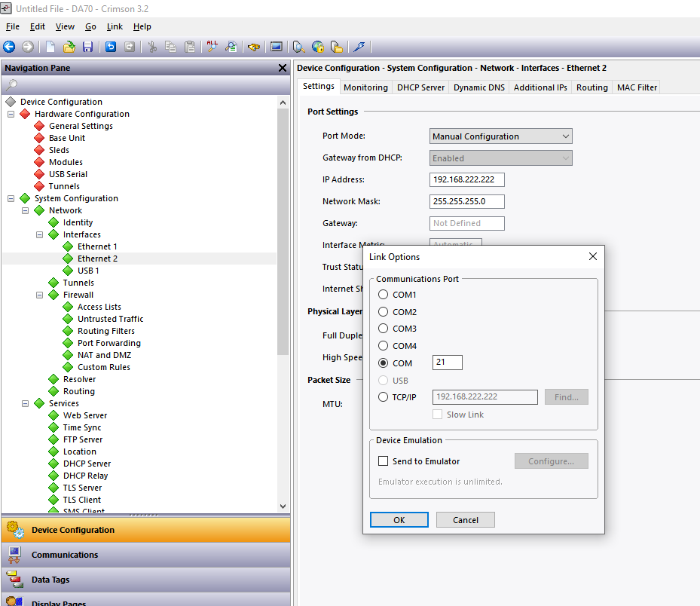Viewport: 700px width, 606px height.
Task: Click the Cut scissors toolbar icon
Action: (152, 47)
